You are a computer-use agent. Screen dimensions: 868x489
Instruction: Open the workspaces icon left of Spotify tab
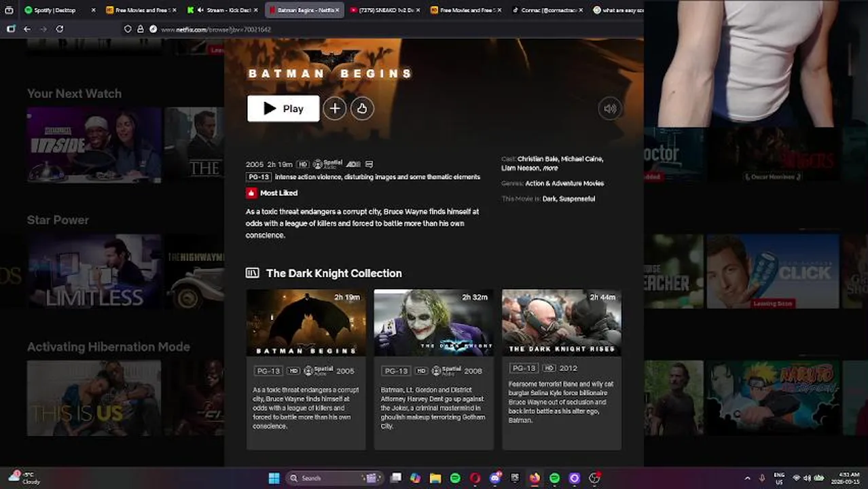click(9, 10)
